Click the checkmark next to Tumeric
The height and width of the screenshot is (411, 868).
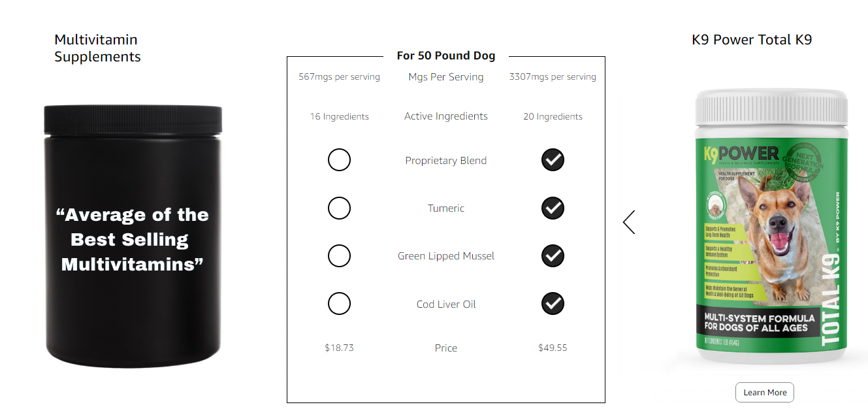pos(553,208)
